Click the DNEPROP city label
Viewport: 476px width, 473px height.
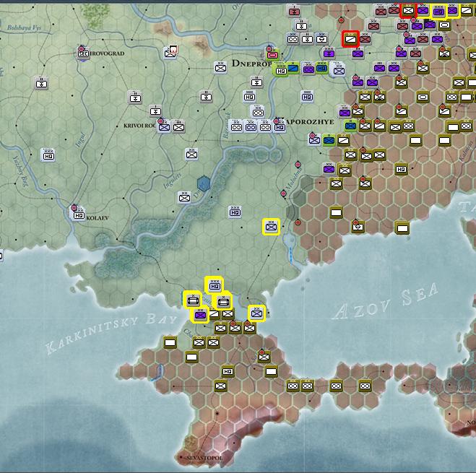251,64
